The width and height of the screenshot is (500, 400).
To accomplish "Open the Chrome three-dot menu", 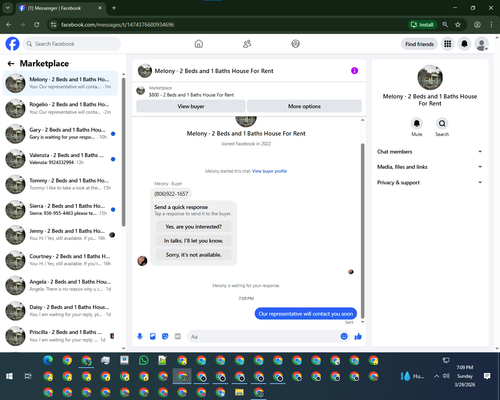I will click(491, 25).
